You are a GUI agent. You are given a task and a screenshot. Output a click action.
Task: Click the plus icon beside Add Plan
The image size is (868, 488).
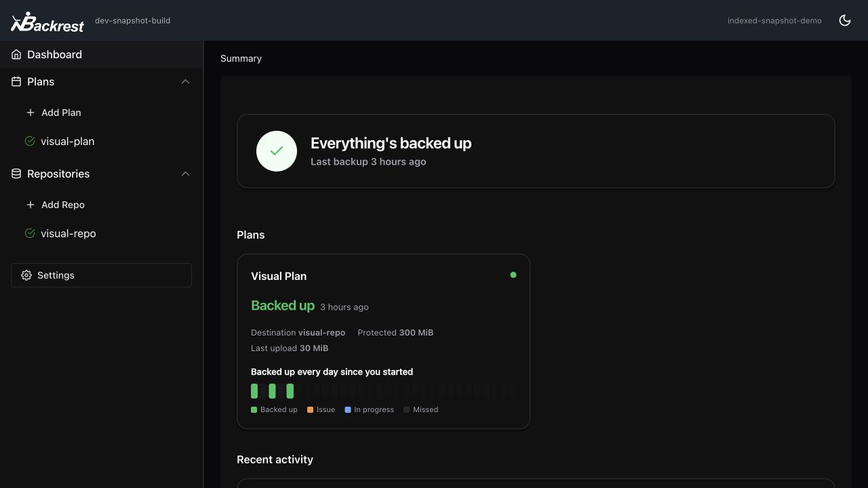(30, 113)
